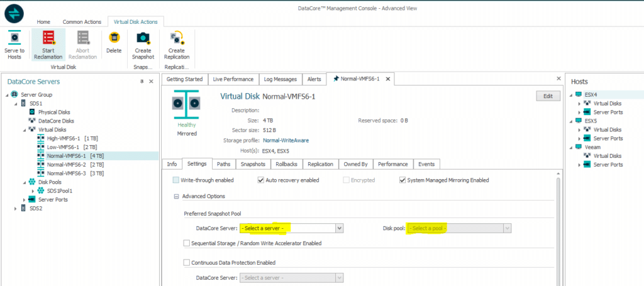Screen dimensions: 644x286
Task: Select SDS1Pool1 disk pool
Action: tap(61, 191)
